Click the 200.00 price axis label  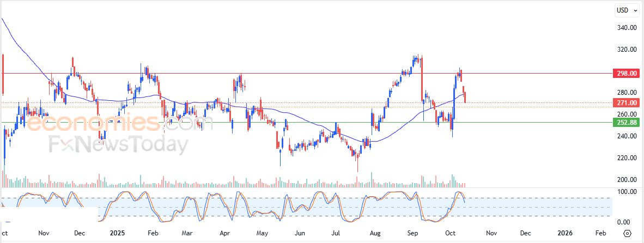(627, 180)
